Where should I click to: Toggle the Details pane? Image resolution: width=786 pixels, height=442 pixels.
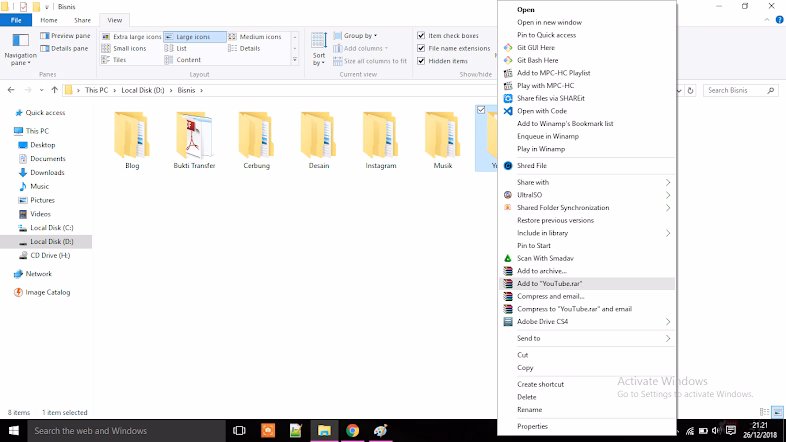point(65,48)
